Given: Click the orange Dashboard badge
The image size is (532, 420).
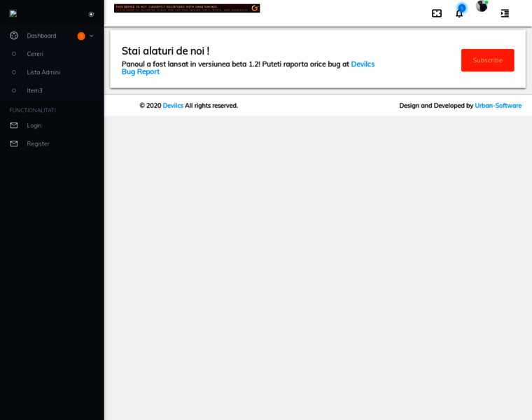Looking at the screenshot, I should 81,36.
